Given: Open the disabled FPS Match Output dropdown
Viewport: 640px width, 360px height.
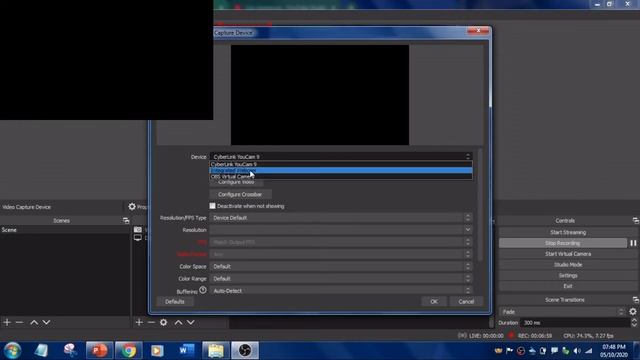Looking at the screenshot, I should point(341,242).
